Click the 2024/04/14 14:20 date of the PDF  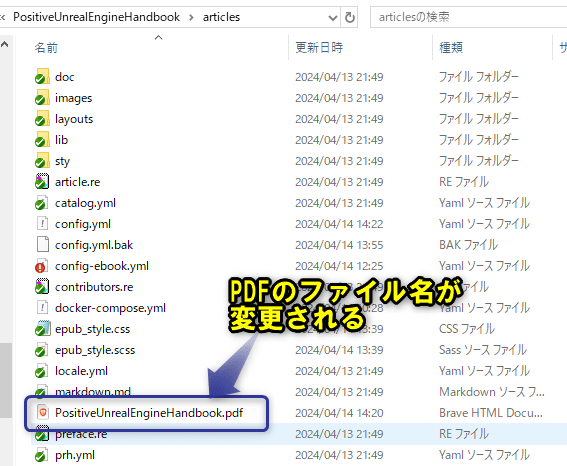tap(339, 413)
